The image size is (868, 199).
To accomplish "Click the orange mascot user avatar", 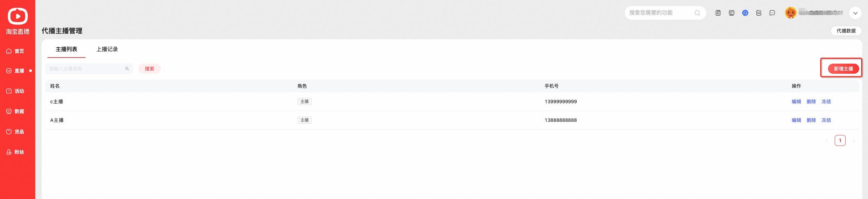I will pyautogui.click(x=790, y=13).
